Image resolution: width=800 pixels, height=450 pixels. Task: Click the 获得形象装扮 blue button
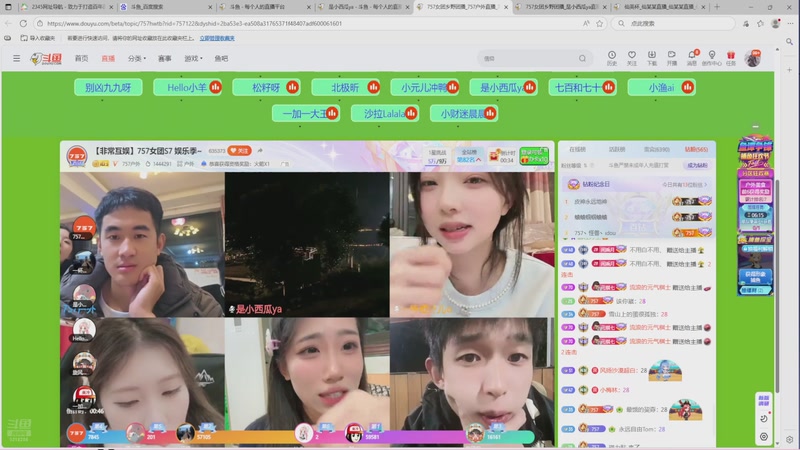pos(755,277)
